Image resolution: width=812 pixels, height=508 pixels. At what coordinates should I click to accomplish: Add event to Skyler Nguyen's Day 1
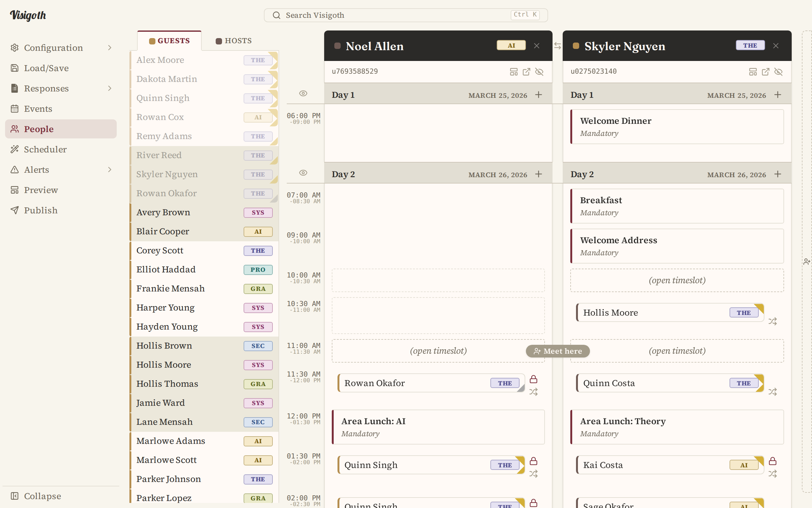pos(777,95)
